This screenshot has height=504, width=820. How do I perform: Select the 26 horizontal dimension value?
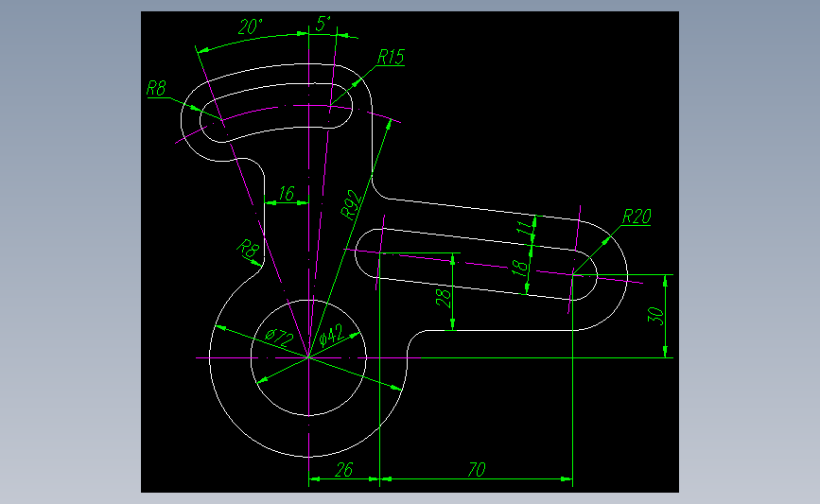click(x=343, y=470)
